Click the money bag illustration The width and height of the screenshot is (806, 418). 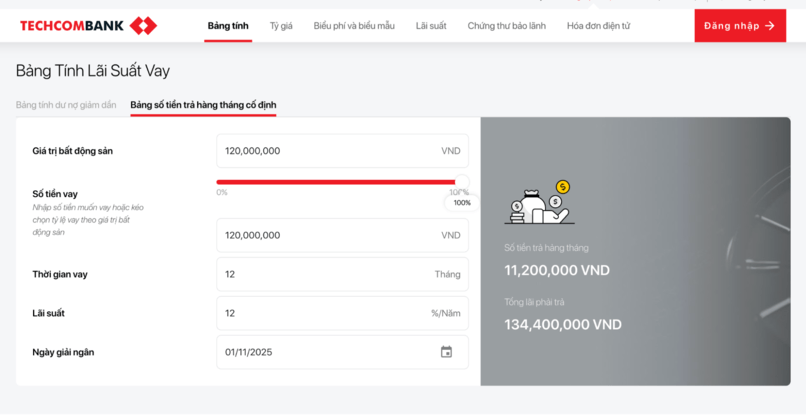[539, 202]
